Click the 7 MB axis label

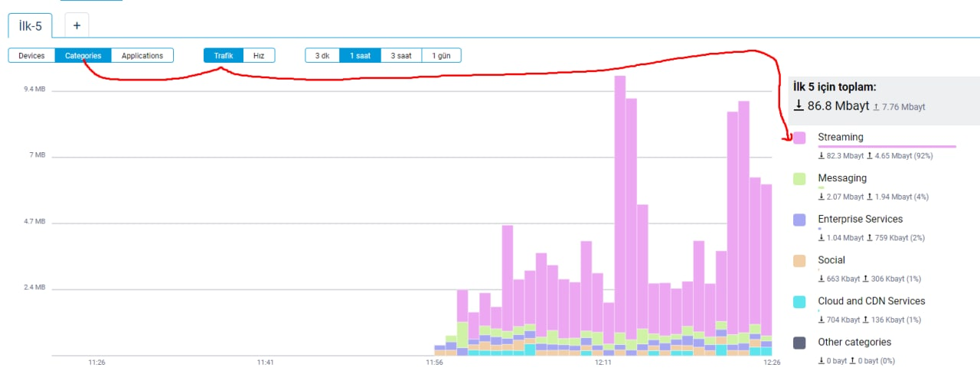(x=37, y=155)
